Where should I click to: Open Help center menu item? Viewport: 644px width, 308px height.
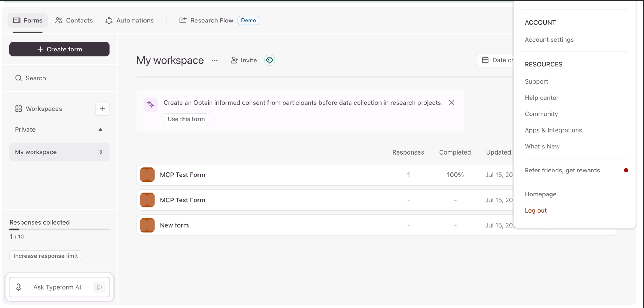[541, 98]
